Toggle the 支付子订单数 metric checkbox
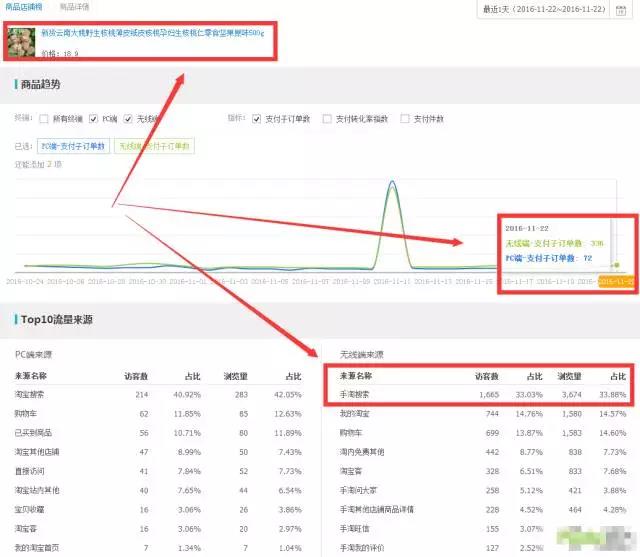 257,118
